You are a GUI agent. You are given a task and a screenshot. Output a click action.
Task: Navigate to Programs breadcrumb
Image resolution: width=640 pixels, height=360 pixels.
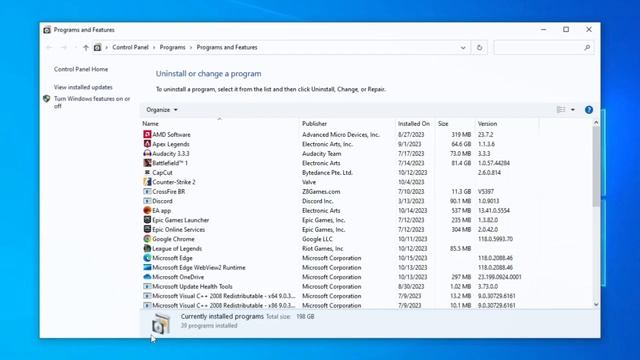click(172, 47)
